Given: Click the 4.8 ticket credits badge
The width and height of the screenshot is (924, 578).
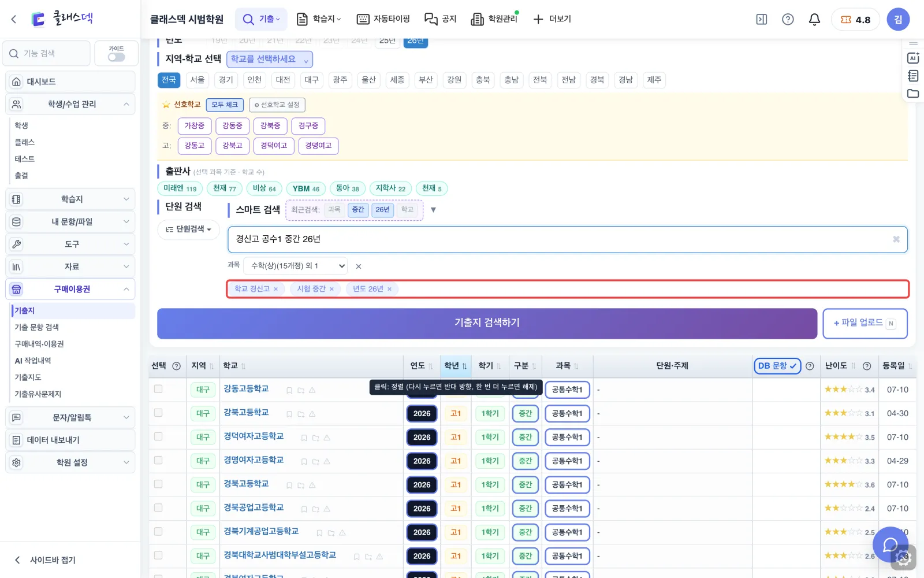Looking at the screenshot, I should click(x=855, y=19).
